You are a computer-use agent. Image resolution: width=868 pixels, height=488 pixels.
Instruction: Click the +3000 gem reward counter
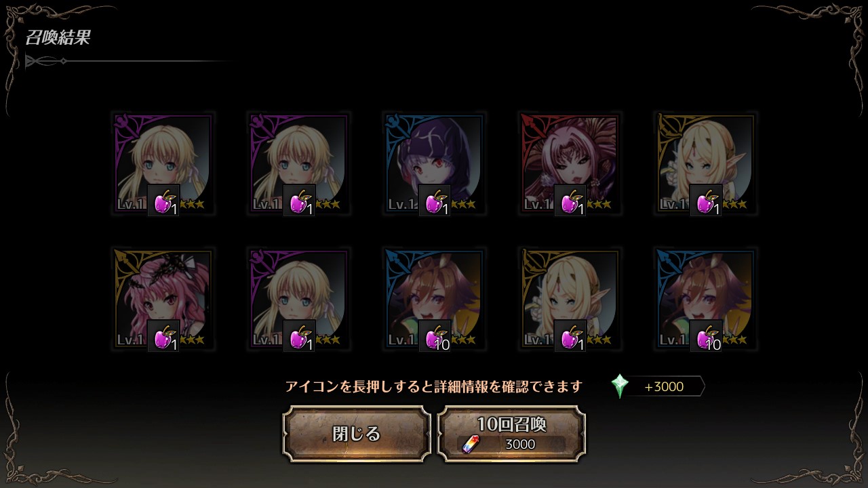664,387
